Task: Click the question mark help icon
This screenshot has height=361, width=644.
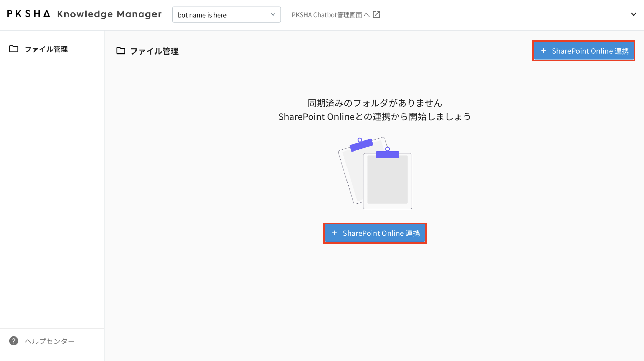Action: tap(13, 341)
